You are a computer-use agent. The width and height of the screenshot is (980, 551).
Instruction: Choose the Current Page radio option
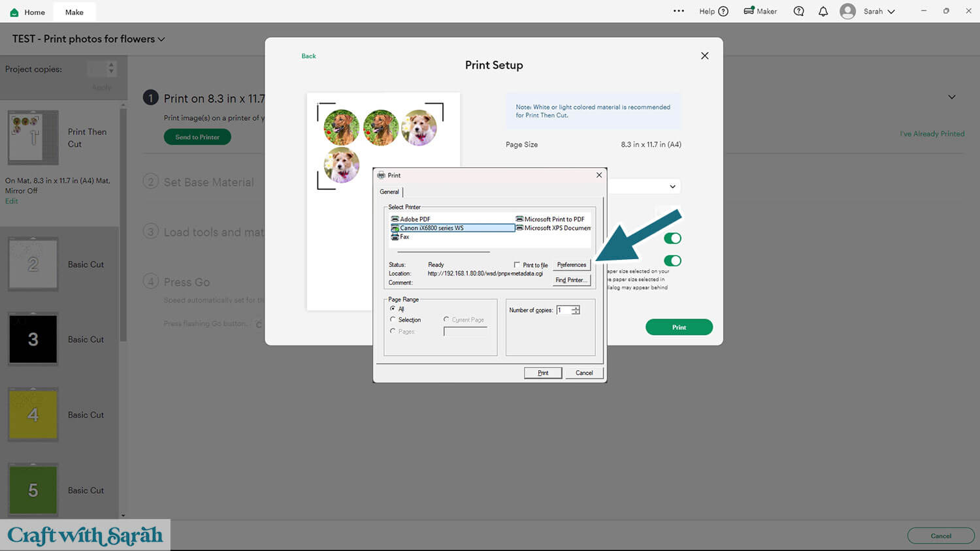point(446,319)
